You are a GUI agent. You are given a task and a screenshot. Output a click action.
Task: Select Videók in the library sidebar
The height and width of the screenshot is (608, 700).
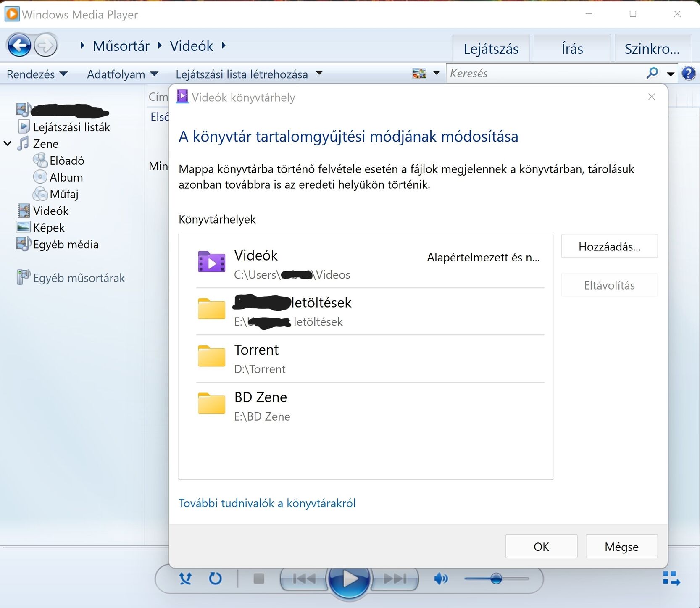[x=51, y=211]
